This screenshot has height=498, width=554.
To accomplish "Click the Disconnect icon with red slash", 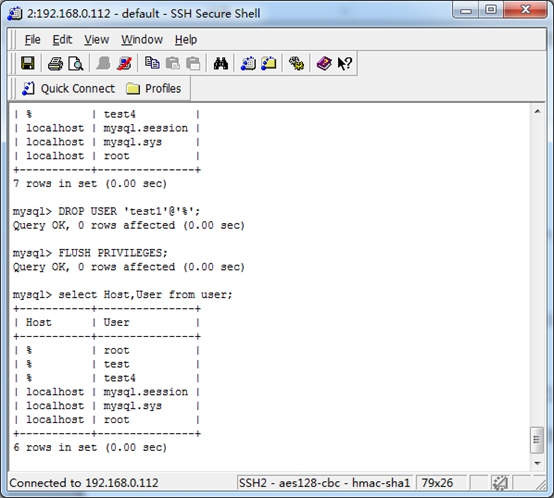I will point(124,64).
